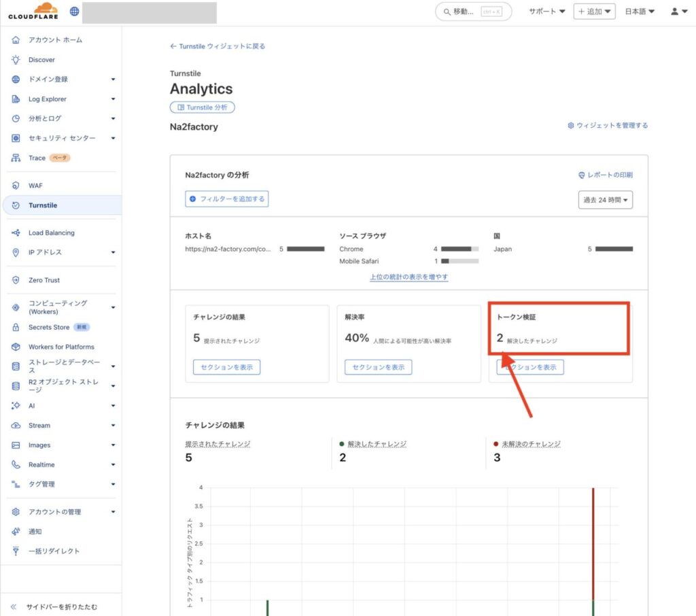This screenshot has width=696, height=616.
Task: Expand the Log Explorer menu arrow
Action: 114,99
